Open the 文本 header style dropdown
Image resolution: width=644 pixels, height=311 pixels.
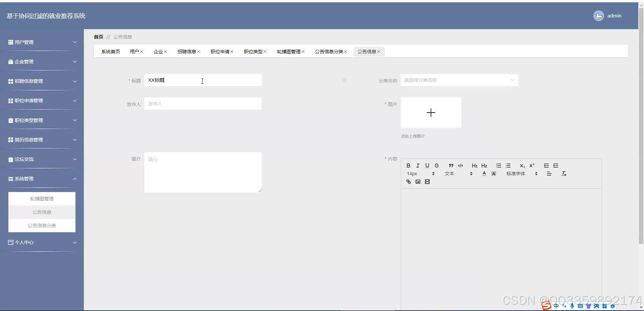[x=458, y=174]
